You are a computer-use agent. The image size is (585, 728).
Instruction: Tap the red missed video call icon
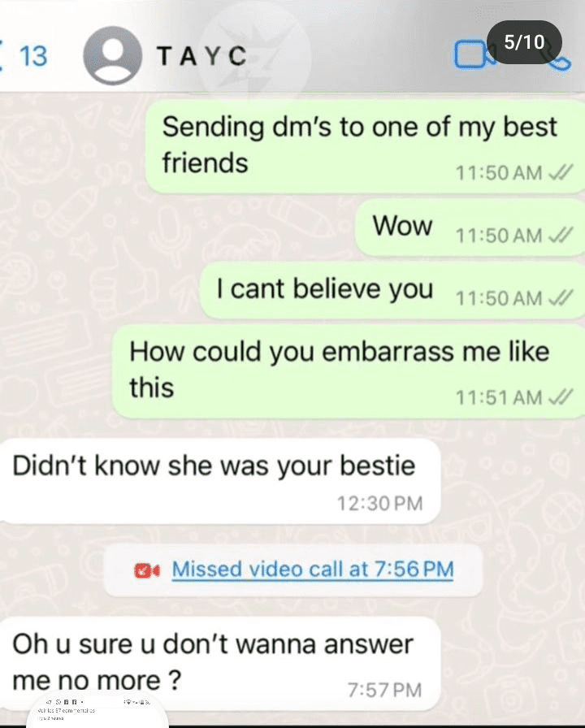pyautogui.click(x=147, y=570)
